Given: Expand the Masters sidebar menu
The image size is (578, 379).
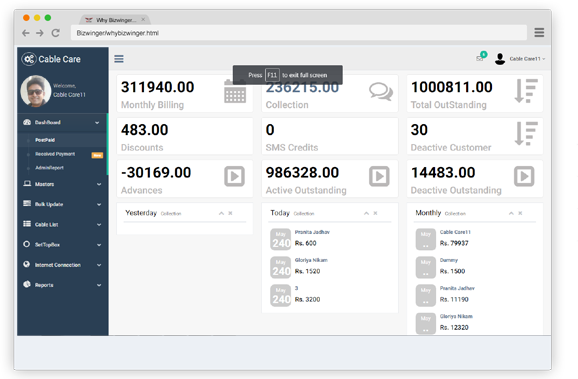Looking at the screenshot, I should point(62,184).
